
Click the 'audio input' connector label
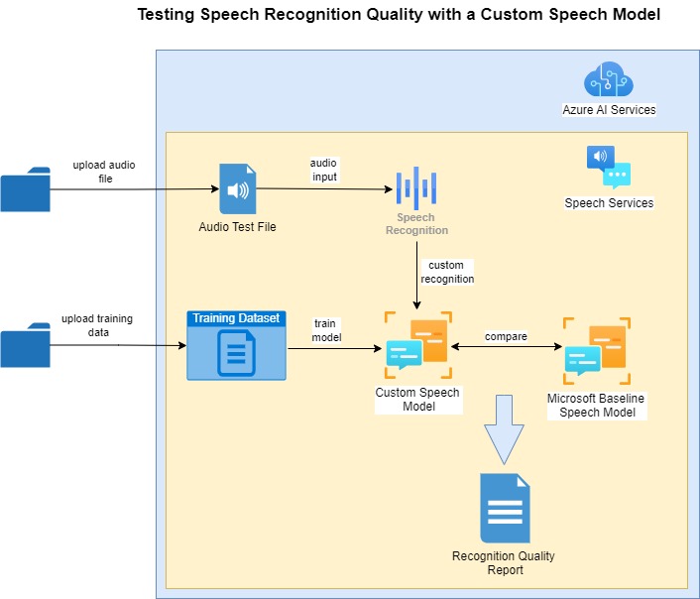[324, 170]
